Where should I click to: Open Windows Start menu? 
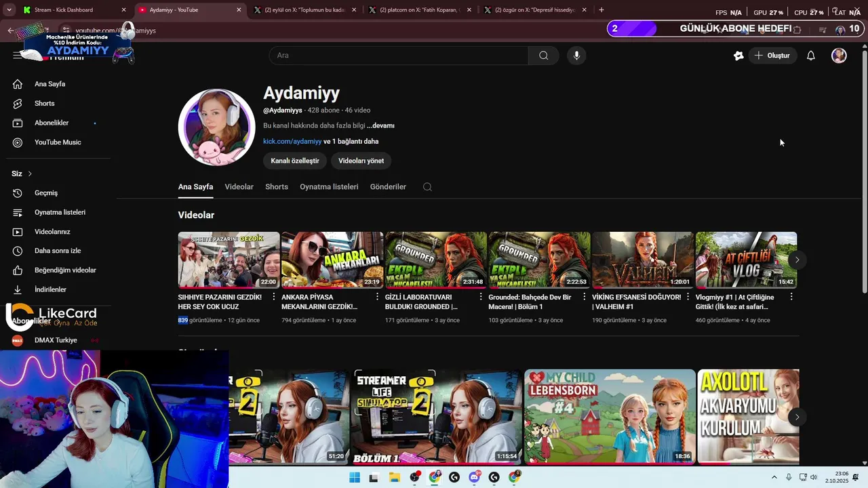pyautogui.click(x=354, y=478)
